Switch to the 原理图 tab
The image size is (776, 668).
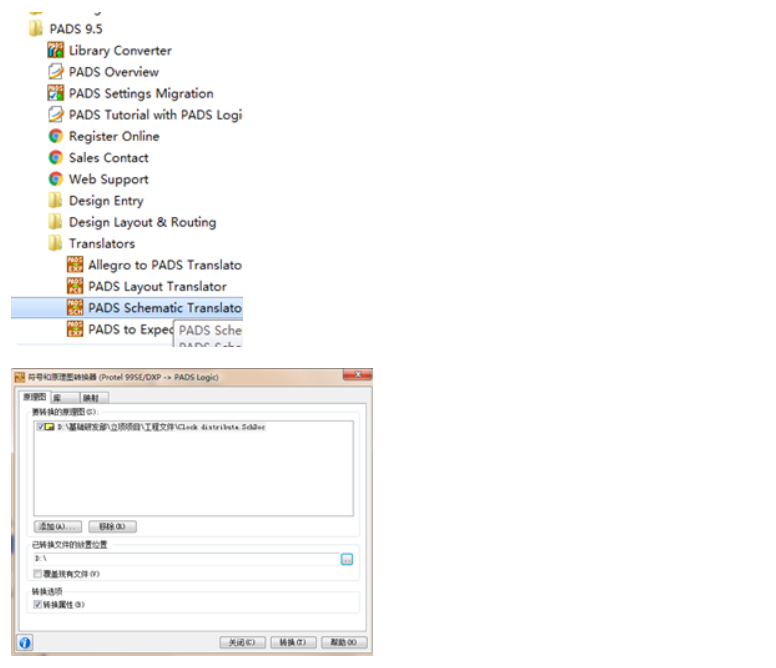point(35,397)
